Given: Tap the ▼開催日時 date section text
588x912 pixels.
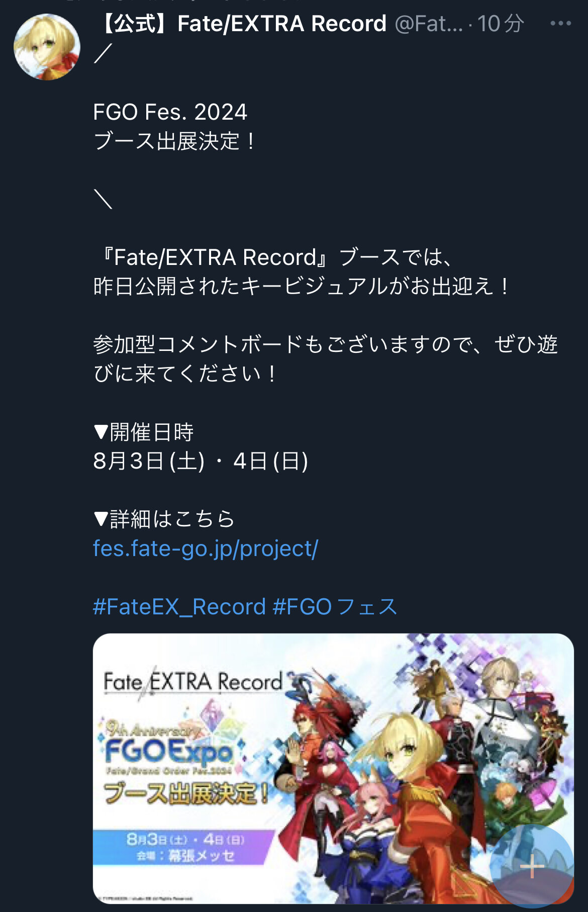Looking at the screenshot, I should coord(144,432).
